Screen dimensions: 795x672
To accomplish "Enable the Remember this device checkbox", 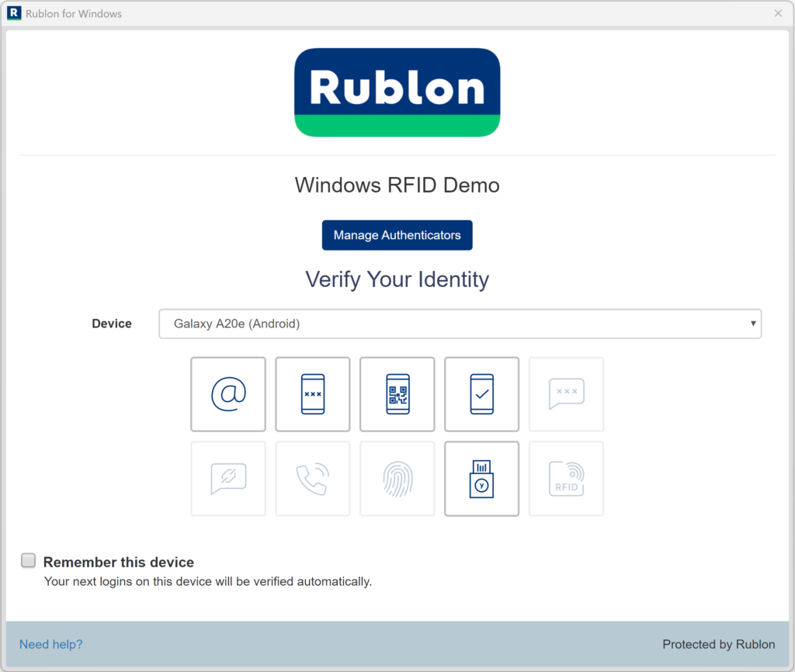I will pyautogui.click(x=28, y=559).
